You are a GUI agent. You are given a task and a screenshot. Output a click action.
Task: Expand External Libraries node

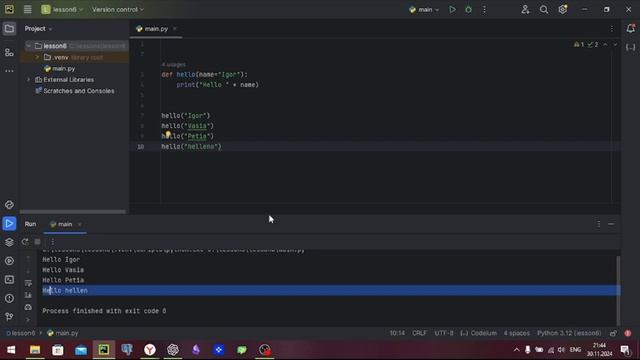(28, 80)
